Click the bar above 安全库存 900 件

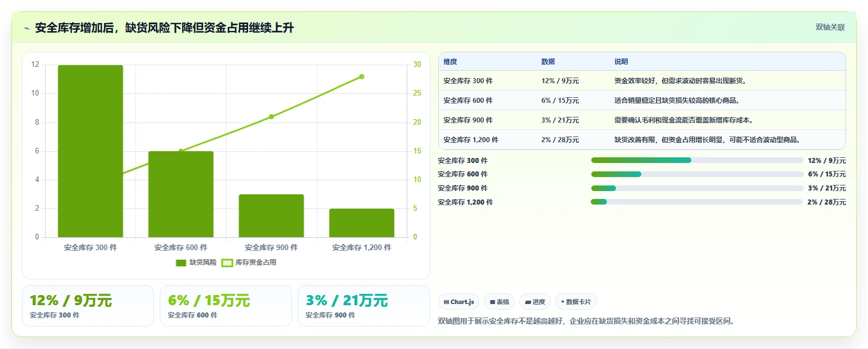(x=271, y=216)
